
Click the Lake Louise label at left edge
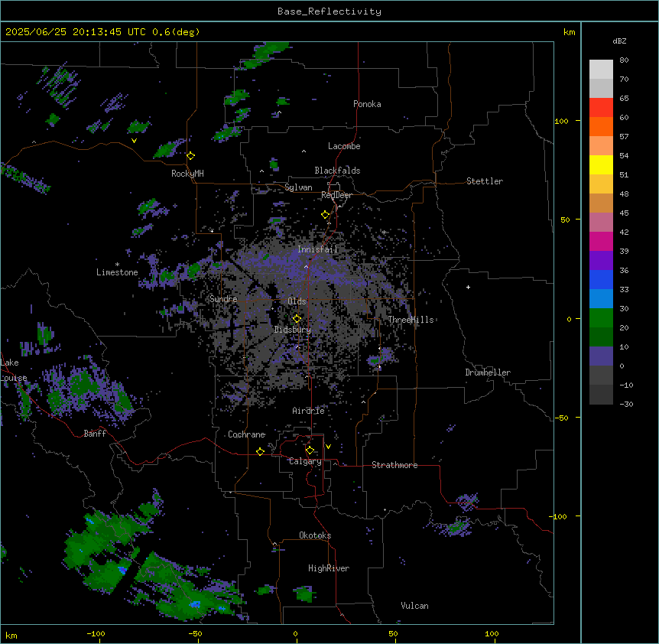[14, 370]
